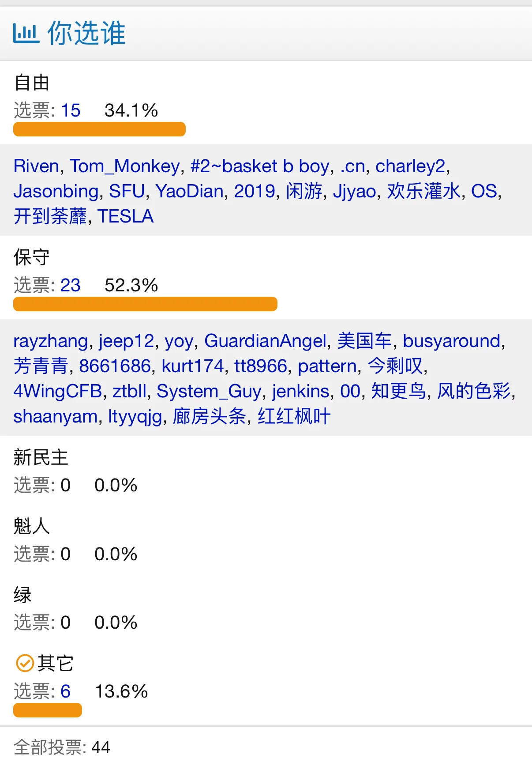
Task: Select the 新民主 poll option
Action: tap(41, 457)
